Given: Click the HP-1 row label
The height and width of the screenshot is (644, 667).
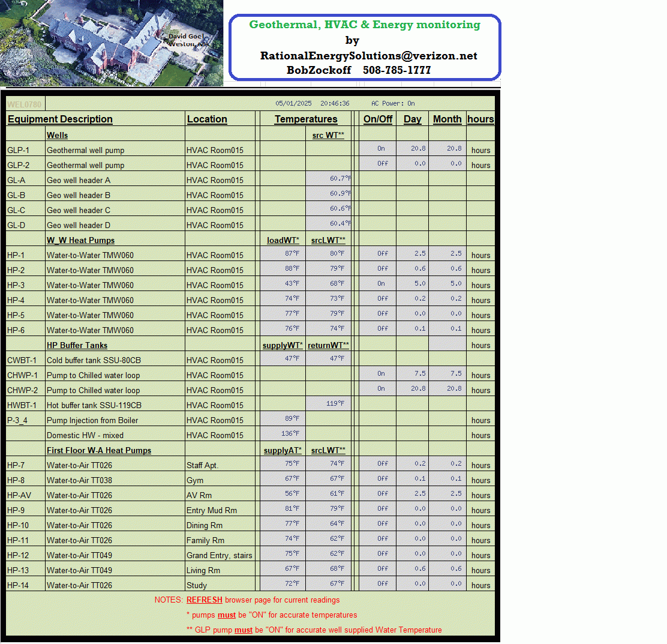Looking at the screenshot, I should (16, 256).
